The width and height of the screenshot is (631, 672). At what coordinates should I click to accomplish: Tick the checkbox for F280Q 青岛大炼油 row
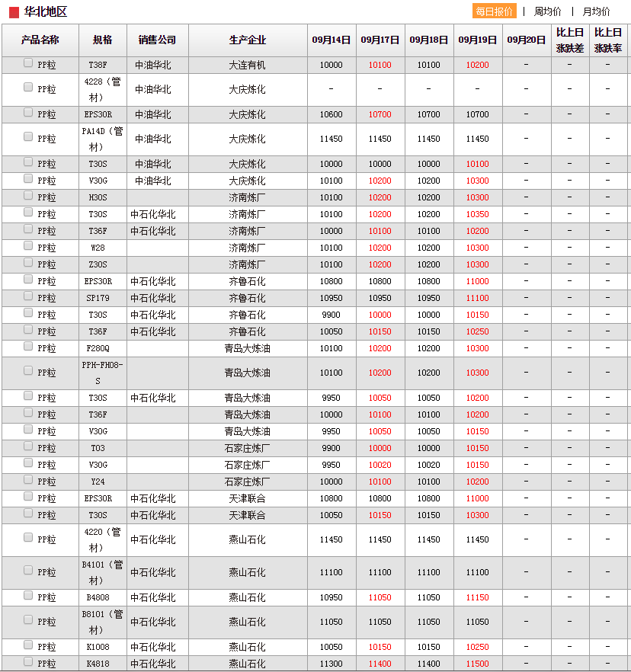[28, 346]
